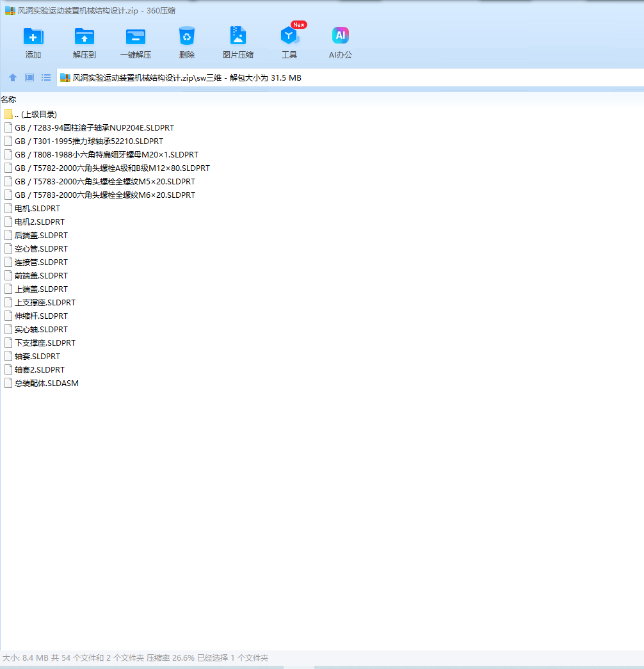Image resolution: width=644 pixels, height=669 pixels.
Task: Switch to list view mode icon
Action: tap(46, 77)
